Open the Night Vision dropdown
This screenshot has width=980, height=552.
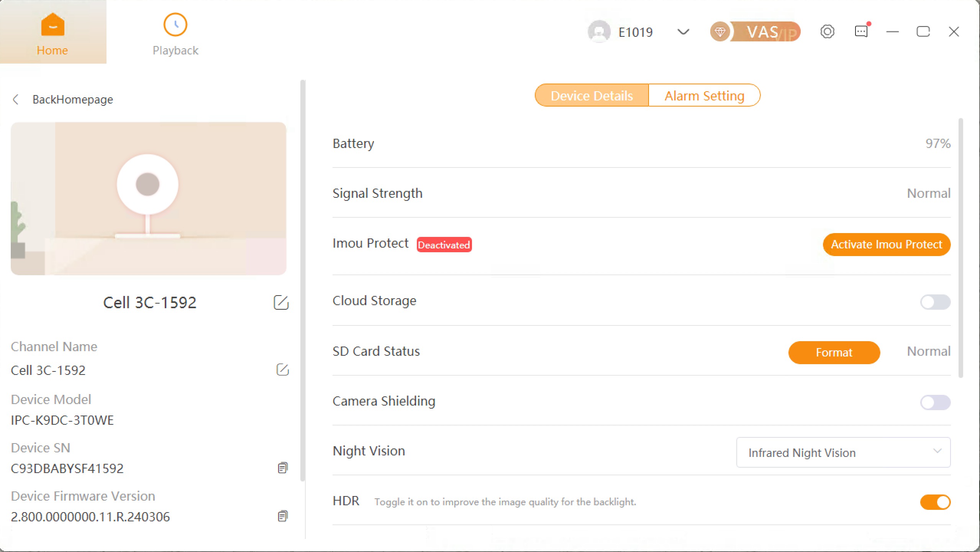tap(843, 452)
